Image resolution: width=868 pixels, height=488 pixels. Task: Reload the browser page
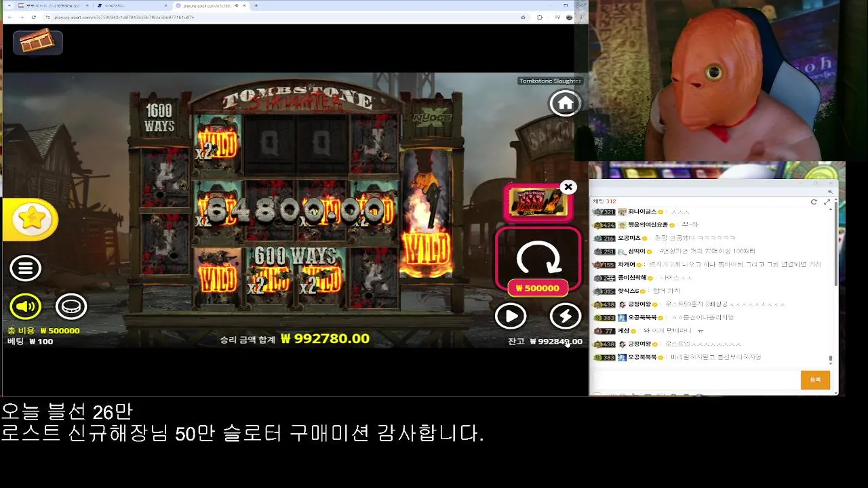point(34,17)
